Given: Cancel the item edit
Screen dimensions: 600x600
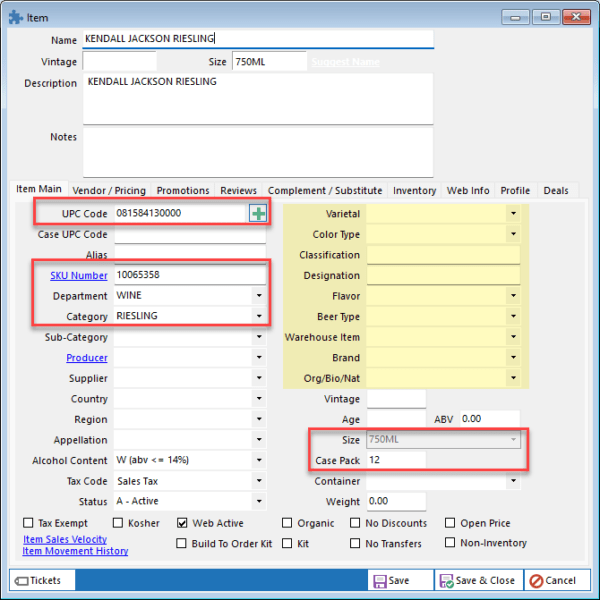Looking at the screenshot, I should point(552,580).
